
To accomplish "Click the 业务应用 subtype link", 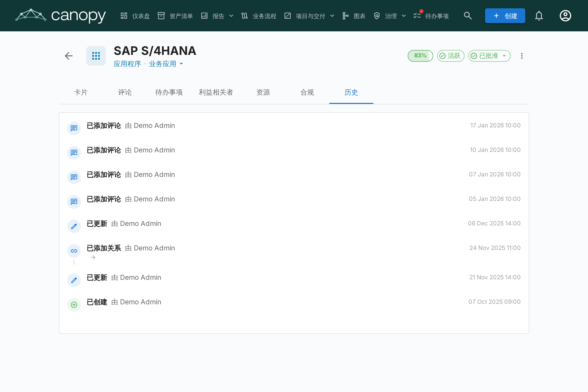I will (163, 64).
